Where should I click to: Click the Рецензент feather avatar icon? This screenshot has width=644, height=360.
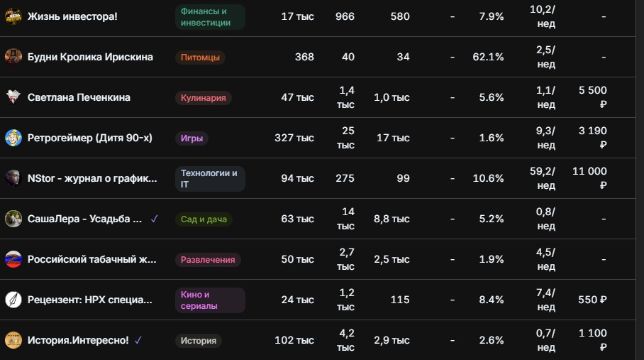point(13,300)
